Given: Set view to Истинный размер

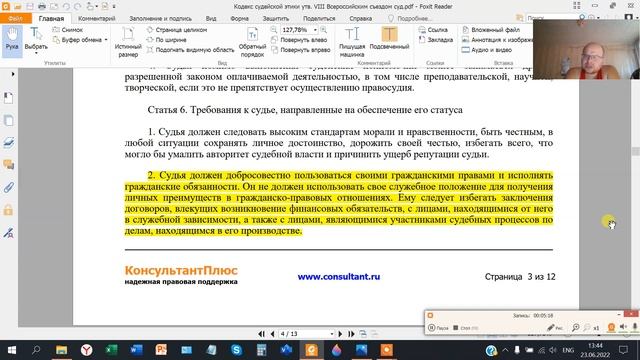Looking at the screenshot, I should pos(128,42).
